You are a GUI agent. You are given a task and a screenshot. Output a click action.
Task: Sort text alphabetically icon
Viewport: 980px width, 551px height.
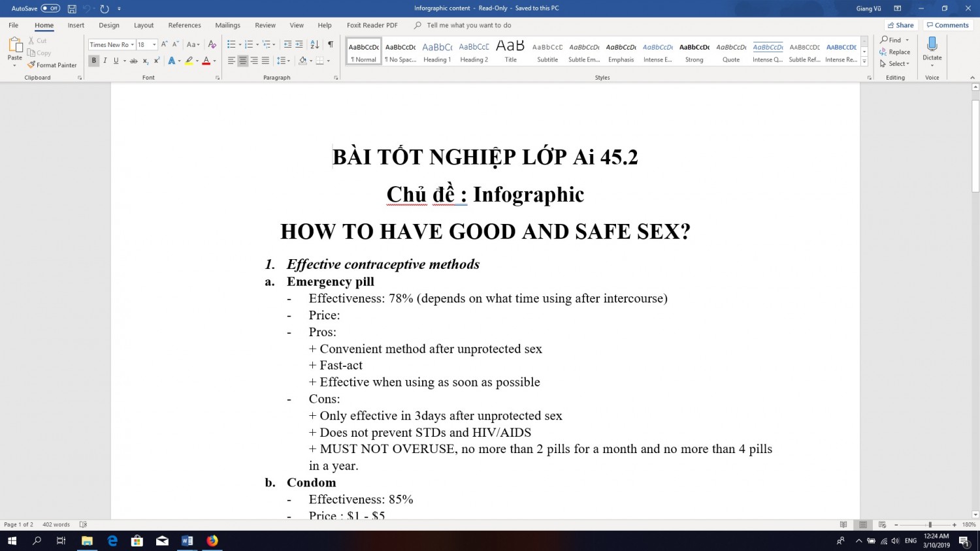[314, 44]
